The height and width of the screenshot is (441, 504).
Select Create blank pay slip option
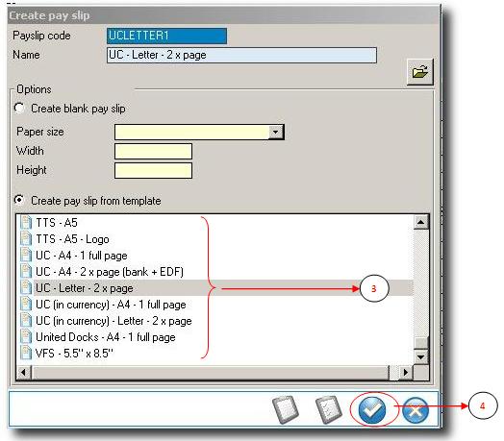tap(19, 109)
